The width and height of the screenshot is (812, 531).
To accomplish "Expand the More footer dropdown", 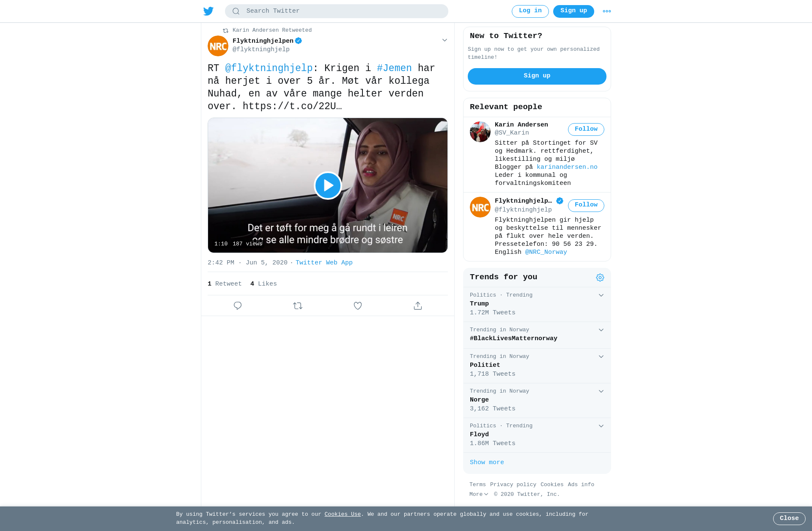I will (479, 494).
